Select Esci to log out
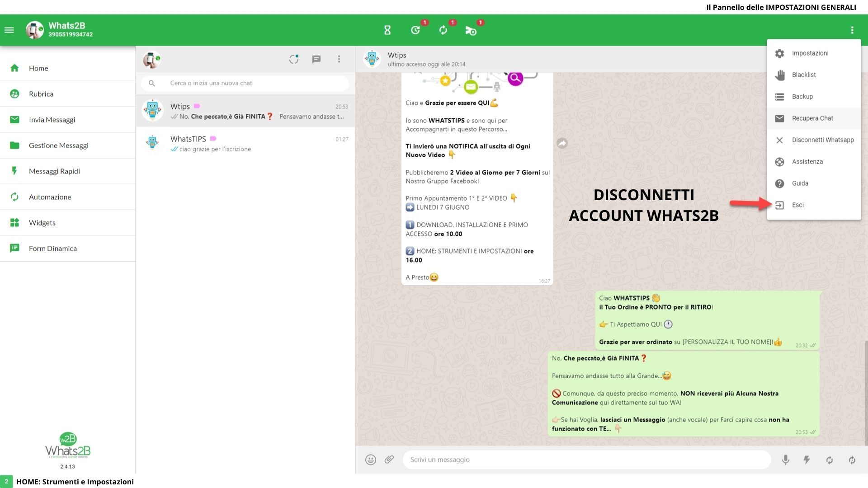The width and height of the screenshot is (868, 488). click(814, 205)
